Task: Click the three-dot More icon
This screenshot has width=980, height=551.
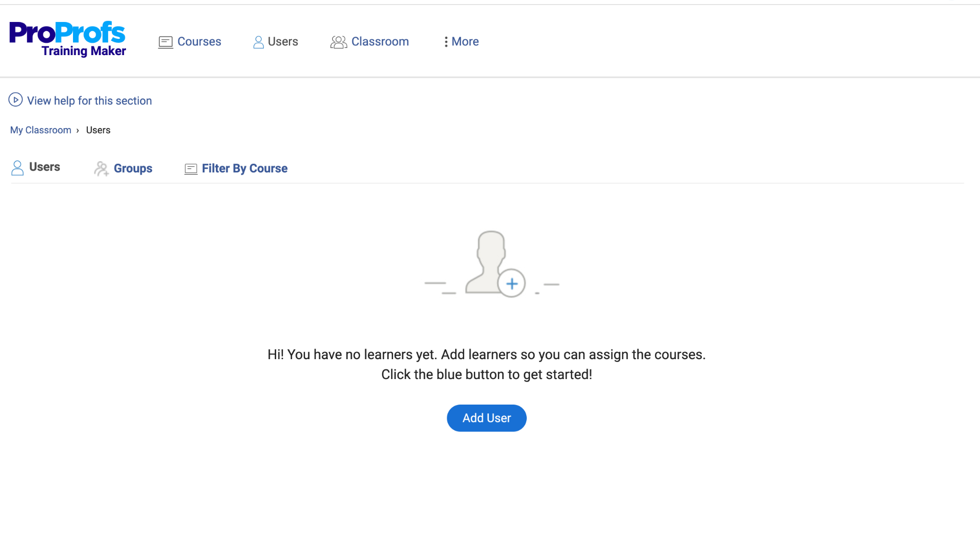Action: pyautogui.click(x=446, y=42)
